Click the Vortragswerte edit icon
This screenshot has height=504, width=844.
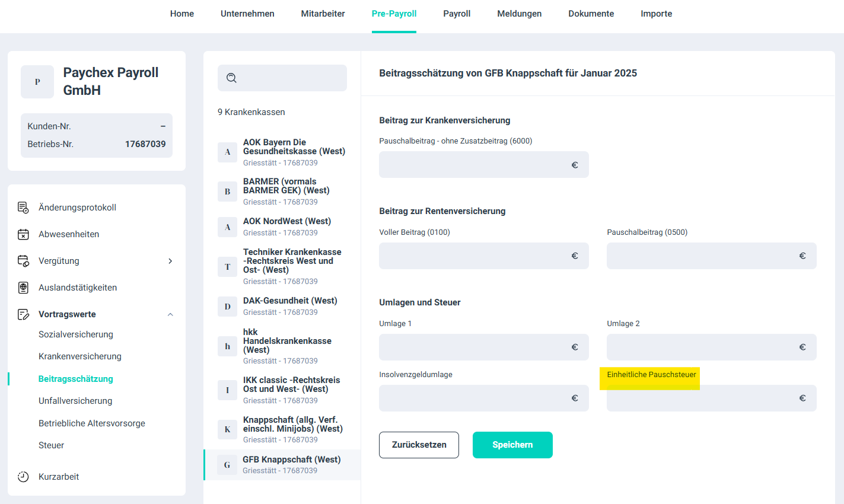tap(23, 314)
